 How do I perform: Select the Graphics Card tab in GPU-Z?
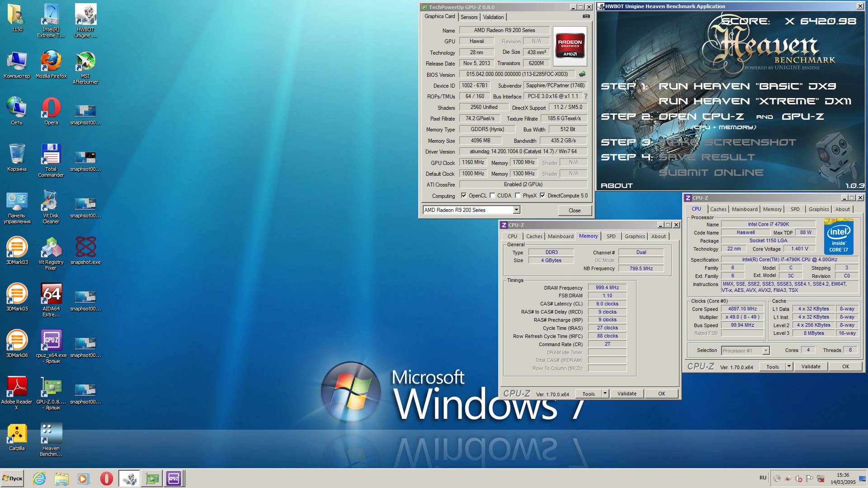pos(439,16)
